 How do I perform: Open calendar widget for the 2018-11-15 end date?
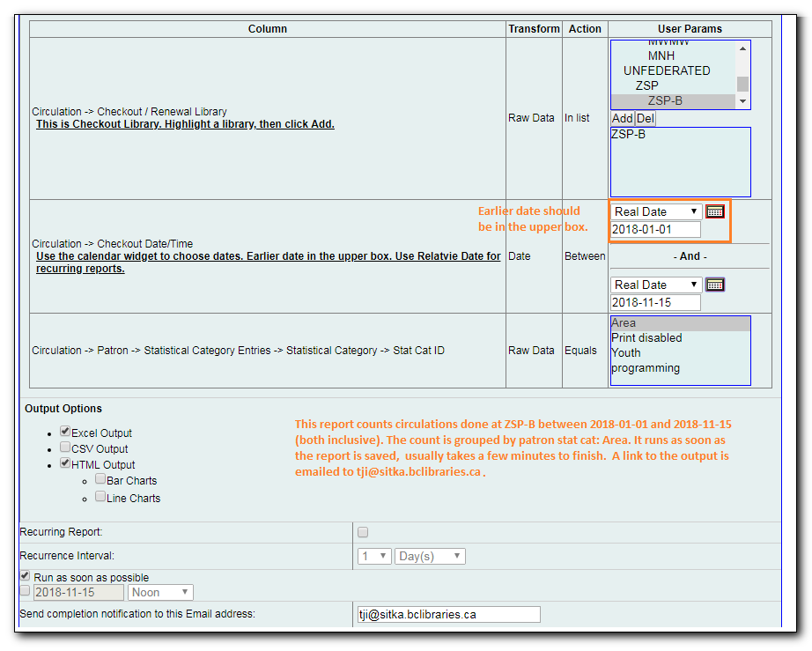pos(715,285)
